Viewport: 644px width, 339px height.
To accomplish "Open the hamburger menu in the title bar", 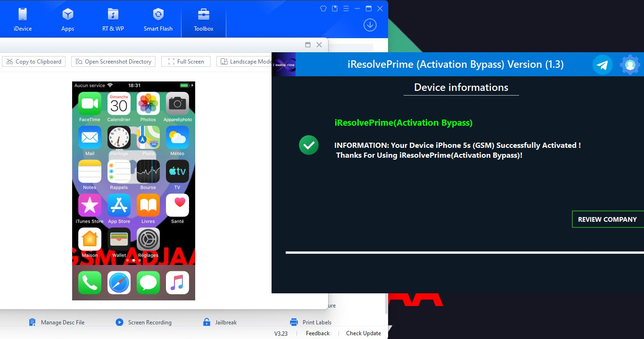I will 346,8.
